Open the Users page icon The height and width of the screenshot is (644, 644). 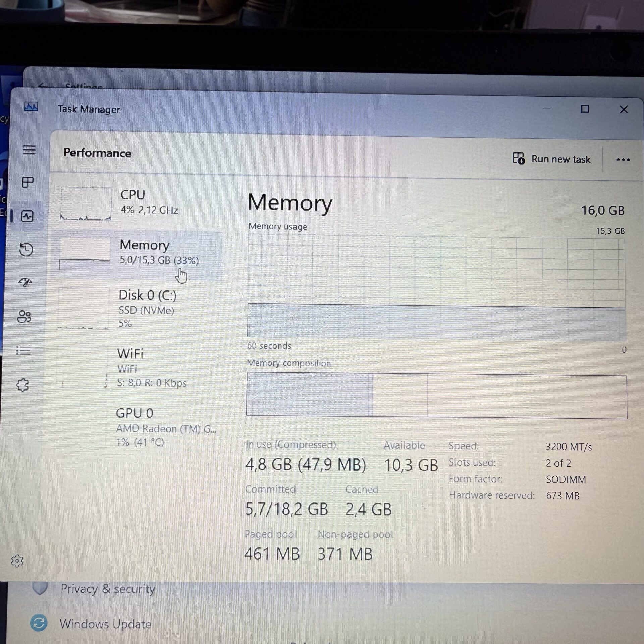(24, 317)
